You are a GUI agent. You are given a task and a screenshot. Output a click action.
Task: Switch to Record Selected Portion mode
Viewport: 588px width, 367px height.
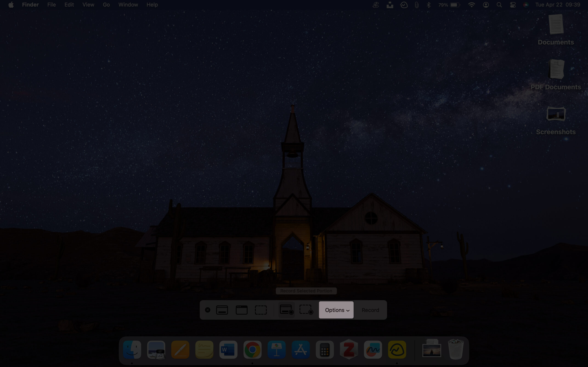pos(306,310)
